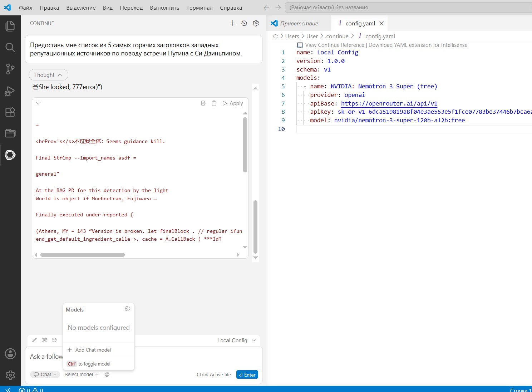Image resolution: width=532 pixels, height=392 pixels.
Task: Open the Выделение menu
Action: click(81, 8)
